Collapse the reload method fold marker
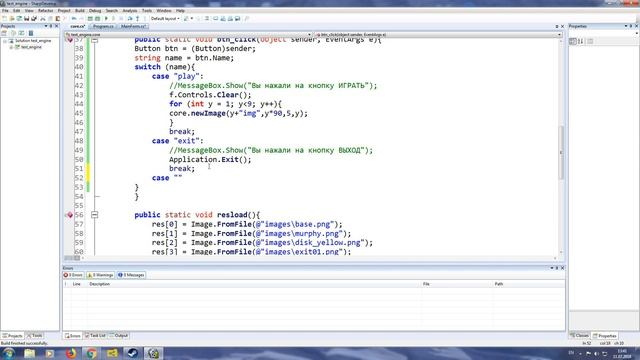640x360 pixels. pos(94,215)
